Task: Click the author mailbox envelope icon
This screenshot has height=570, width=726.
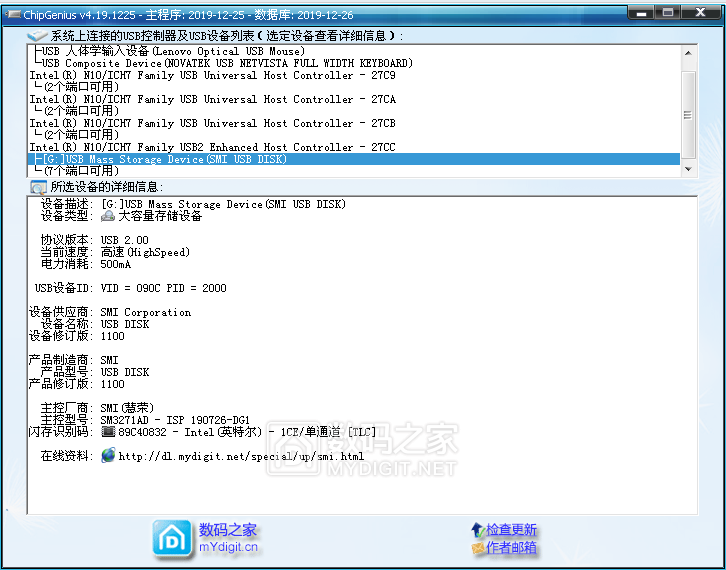Action: 477,548
